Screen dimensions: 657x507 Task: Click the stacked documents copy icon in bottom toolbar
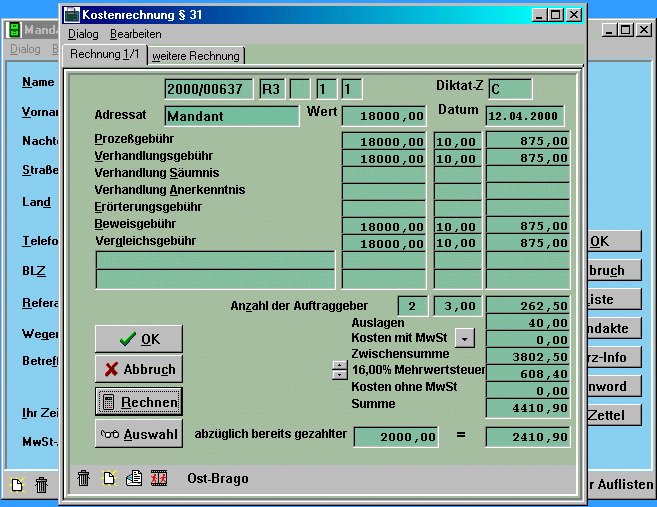[x=134, y=479]
